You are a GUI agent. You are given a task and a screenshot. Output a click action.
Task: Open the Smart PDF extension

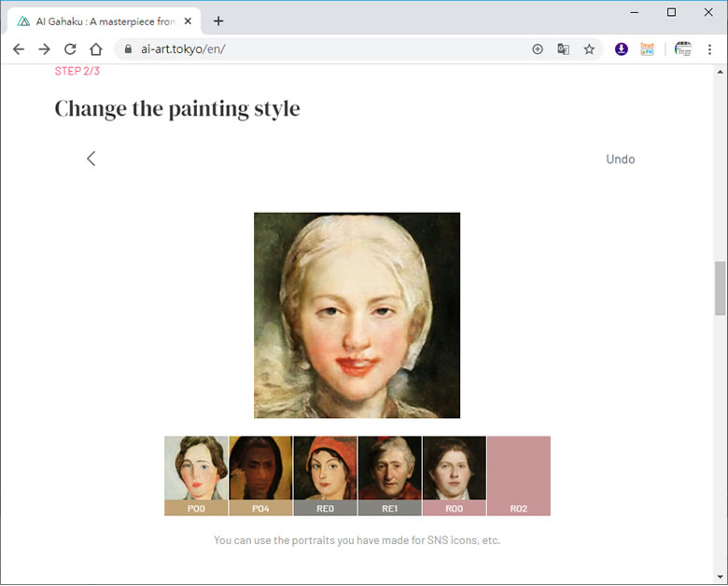(x=647, y=49)
